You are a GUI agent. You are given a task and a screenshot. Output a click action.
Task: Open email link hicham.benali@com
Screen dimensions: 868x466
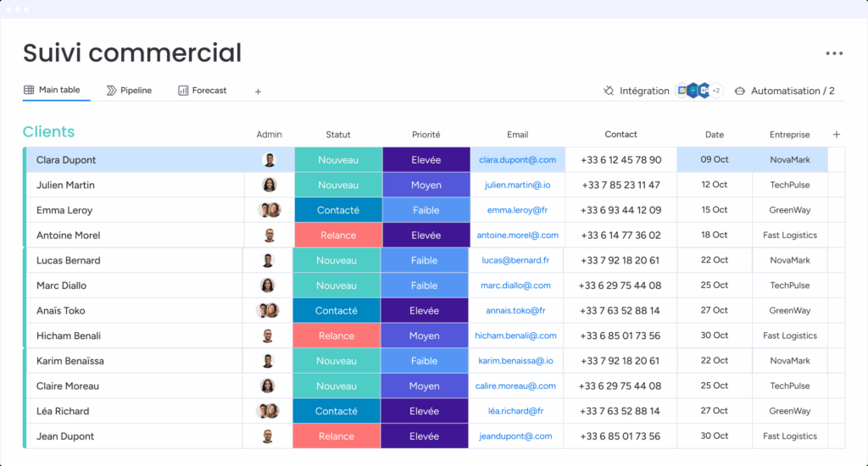pyautogui.click(x=515, y=336)
